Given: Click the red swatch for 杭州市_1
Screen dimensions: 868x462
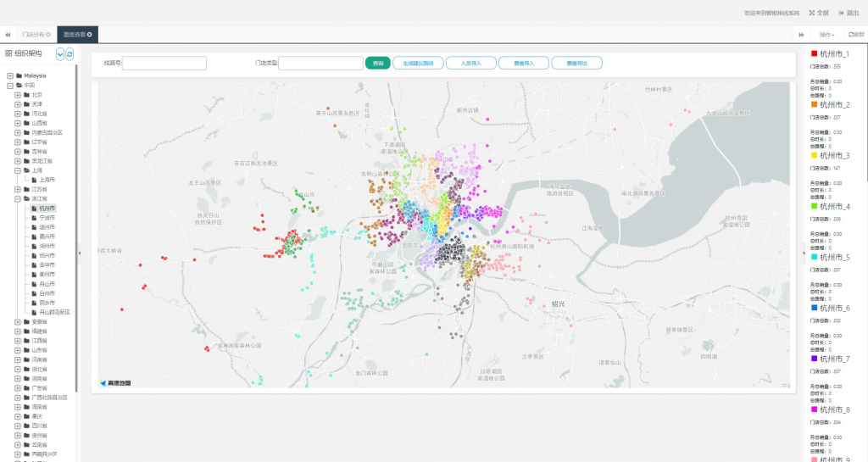Looking at the screenshot, I should pos(815,54).
